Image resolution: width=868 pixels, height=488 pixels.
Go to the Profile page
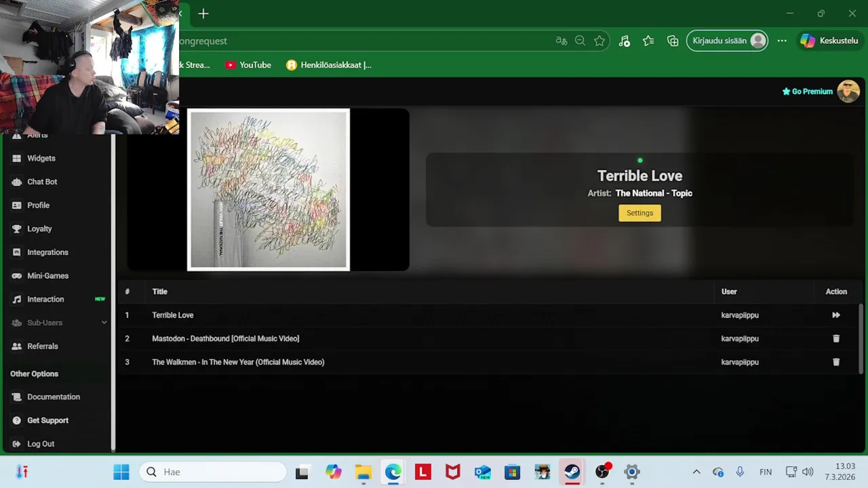(x=38, y=205)
